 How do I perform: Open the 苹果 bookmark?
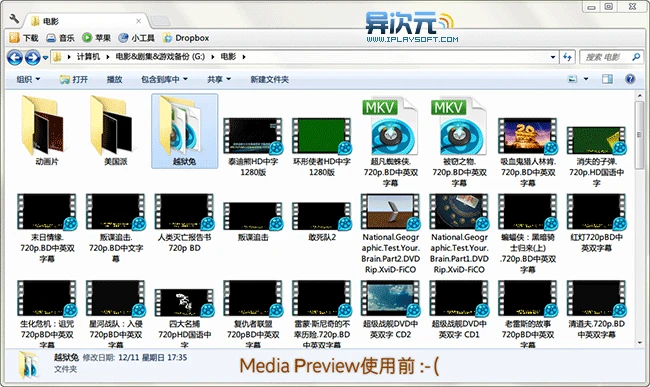coord(97,38)
